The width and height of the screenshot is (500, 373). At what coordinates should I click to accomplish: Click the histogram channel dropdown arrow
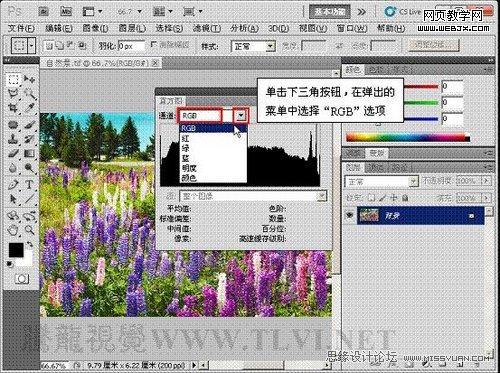point(241,116)
